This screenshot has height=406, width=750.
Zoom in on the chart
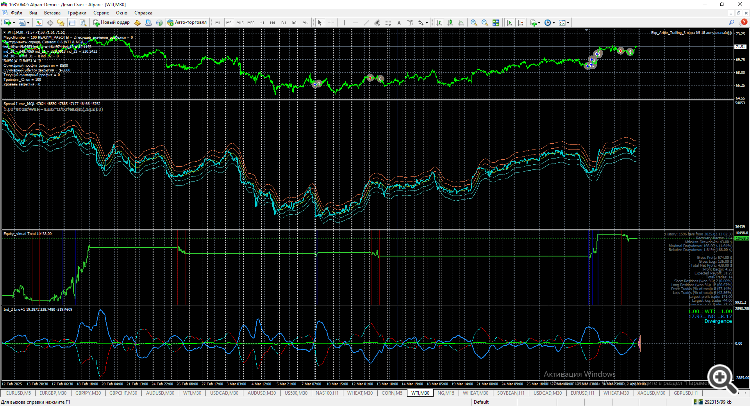click(x=474, y=22)
